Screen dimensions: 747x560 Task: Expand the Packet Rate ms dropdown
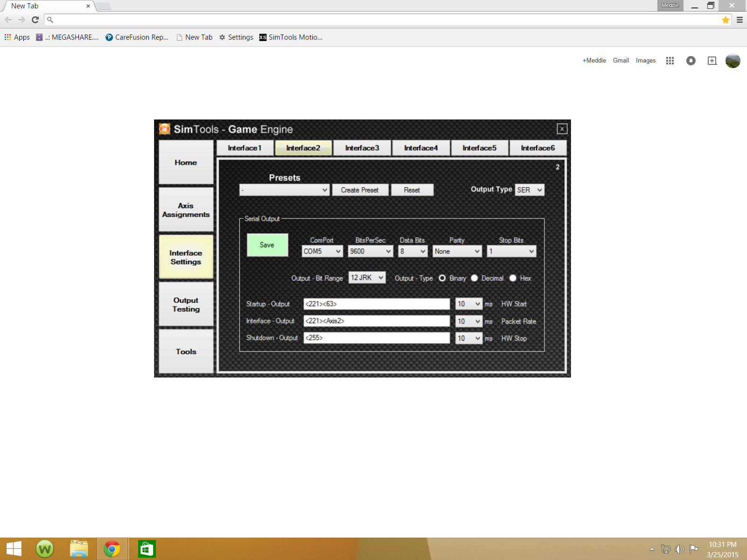point(469,321)
